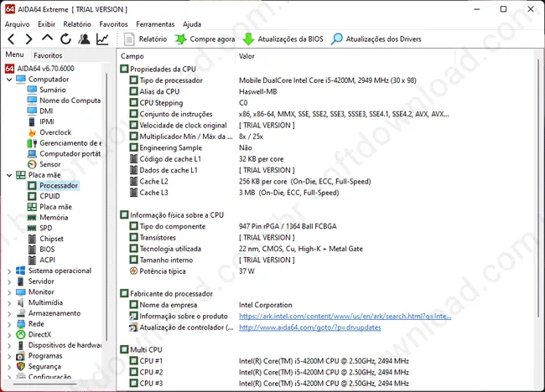The image size is (545, 392).
Task: Open the Relatório menu
Action: (77, 24)
